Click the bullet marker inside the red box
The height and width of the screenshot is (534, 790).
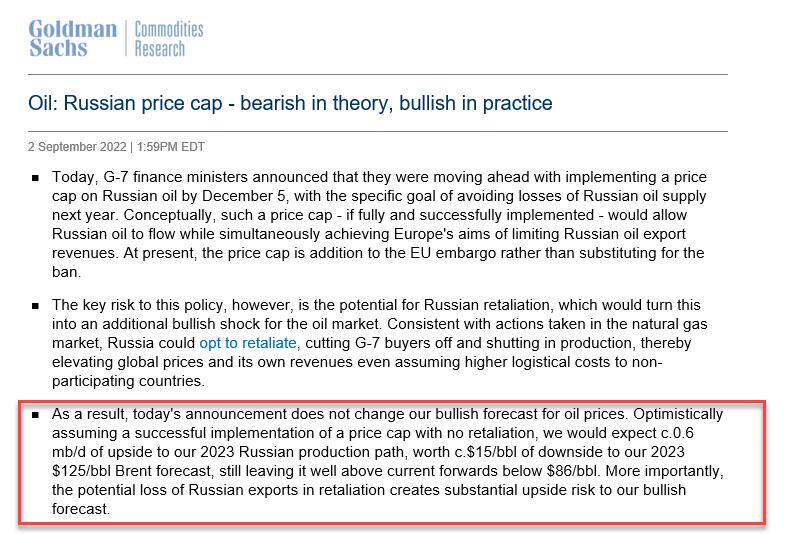tap(36, 414)
